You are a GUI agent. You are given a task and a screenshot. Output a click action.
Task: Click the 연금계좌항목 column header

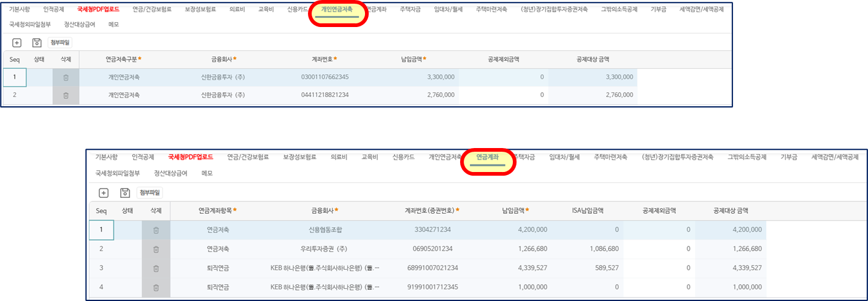(217, 211)
